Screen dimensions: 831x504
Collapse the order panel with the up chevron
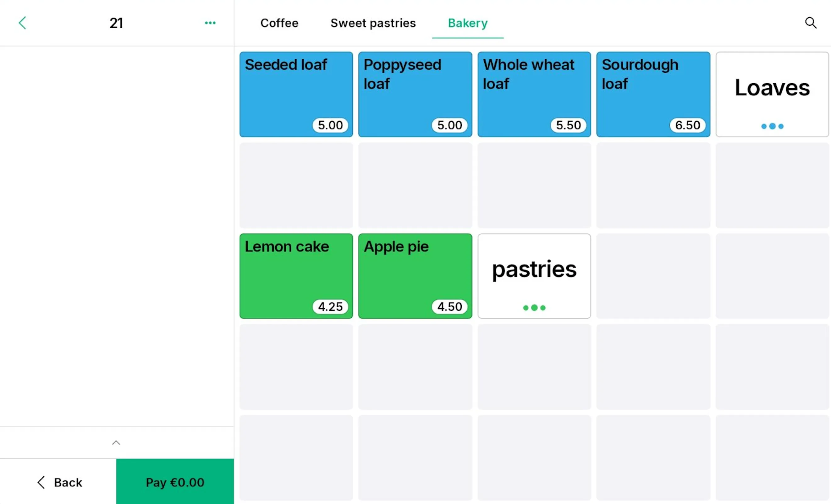(x=116, y=442)
